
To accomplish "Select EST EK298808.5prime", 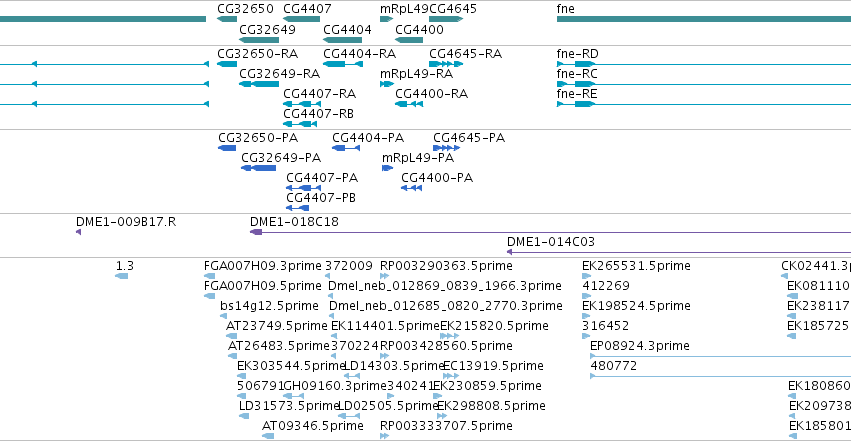I will click(x=491, y=406).
